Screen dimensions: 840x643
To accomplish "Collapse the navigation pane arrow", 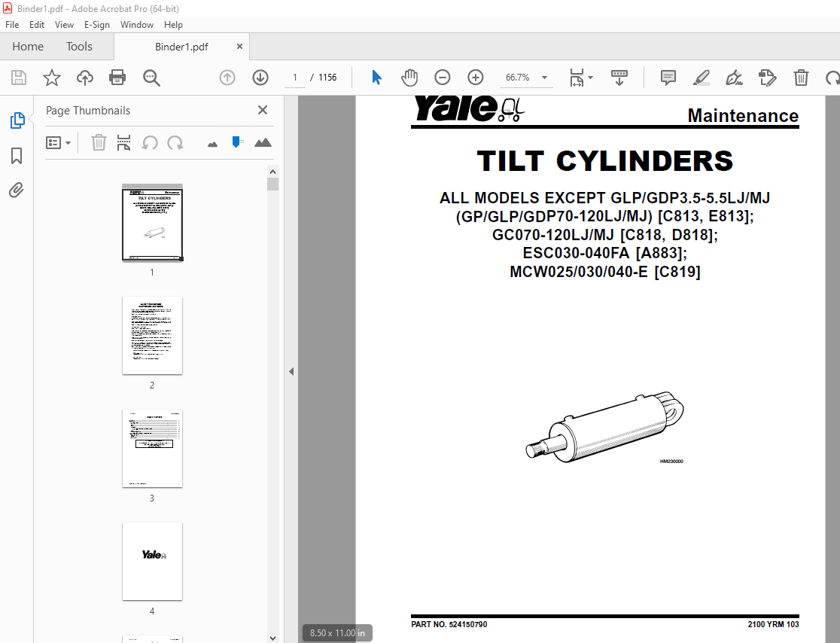I will pyautogui.click(x=291, y=371).
